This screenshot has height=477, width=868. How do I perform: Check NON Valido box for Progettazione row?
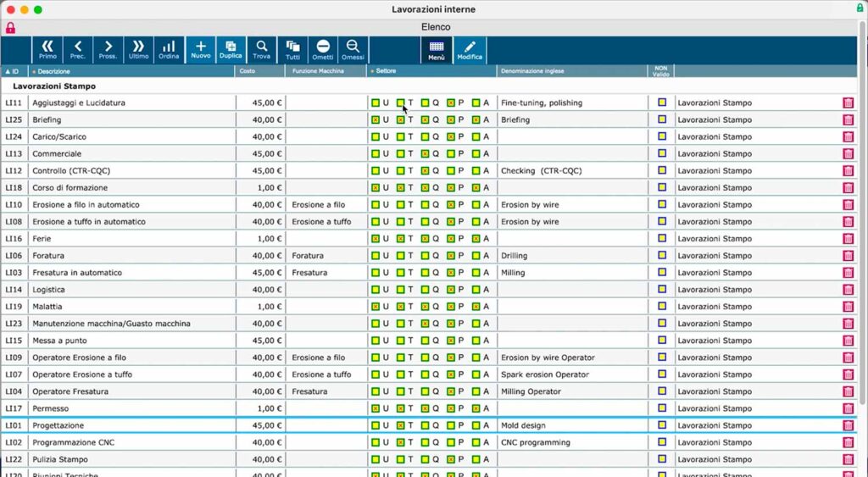662,425
